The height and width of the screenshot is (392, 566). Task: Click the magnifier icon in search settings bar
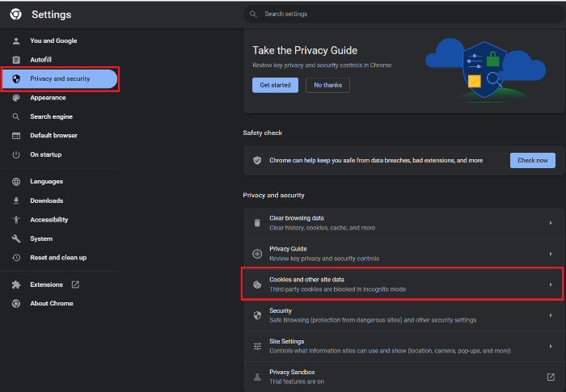click(253, 14)
